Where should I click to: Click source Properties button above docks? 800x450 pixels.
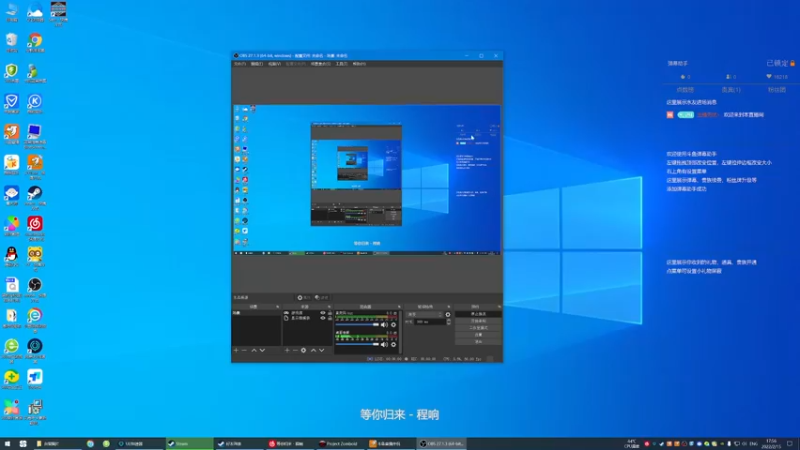tap(304, 297)
